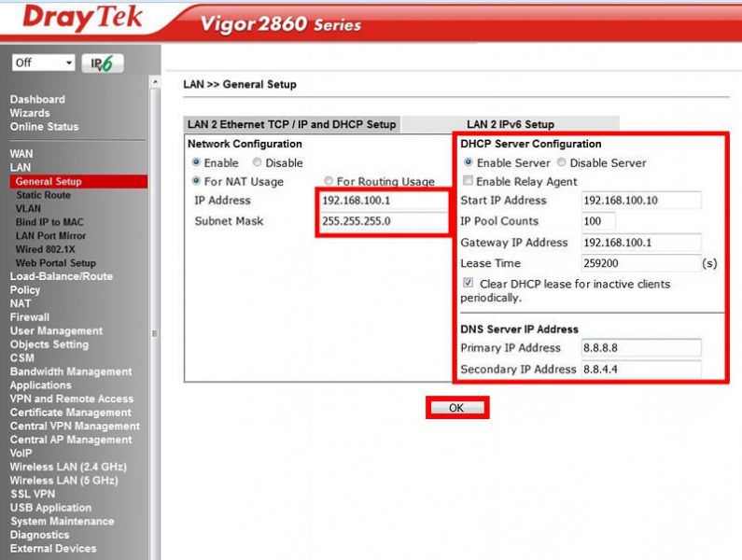Screen dimensions: 742x560
Task: Click the Lease Time field
Action: coord(641,263)
